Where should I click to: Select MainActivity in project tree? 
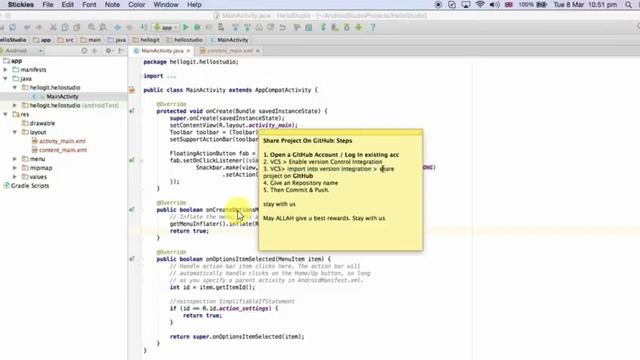[62, 96]
